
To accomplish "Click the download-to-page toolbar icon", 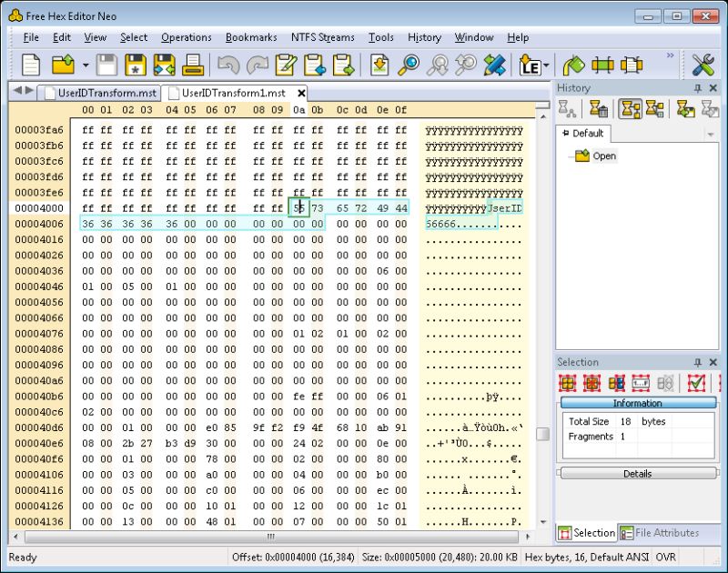I will point(379,65).
